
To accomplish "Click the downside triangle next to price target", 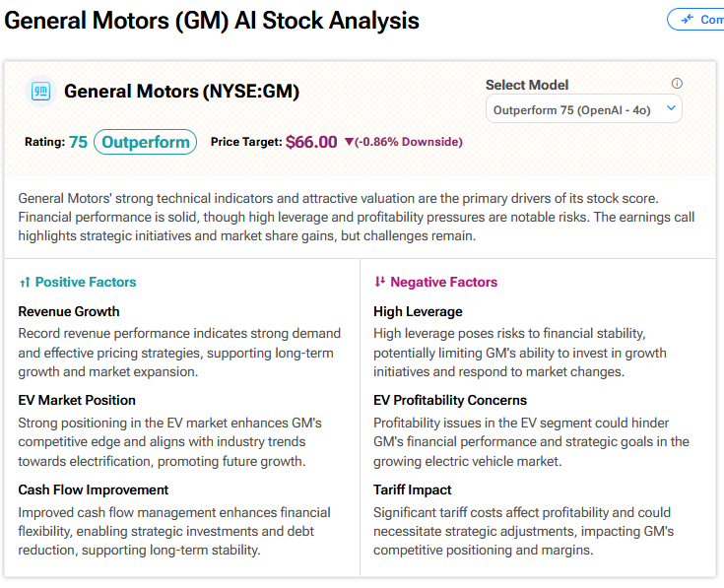I will coord(349,142).
